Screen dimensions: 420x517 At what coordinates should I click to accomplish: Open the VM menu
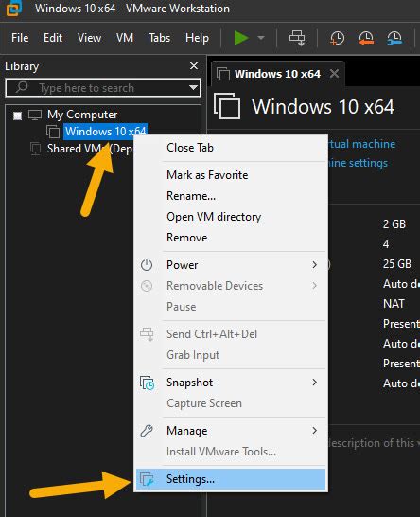coord(125,38)
